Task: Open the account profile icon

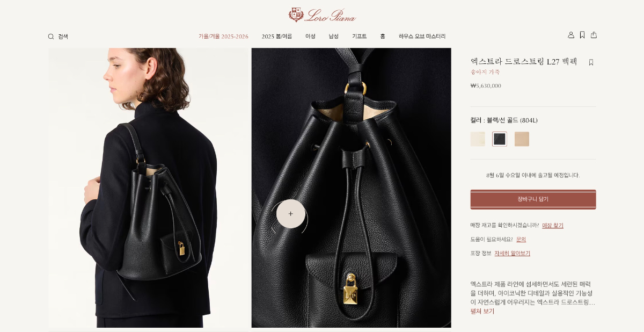Action: pos(571,35)
